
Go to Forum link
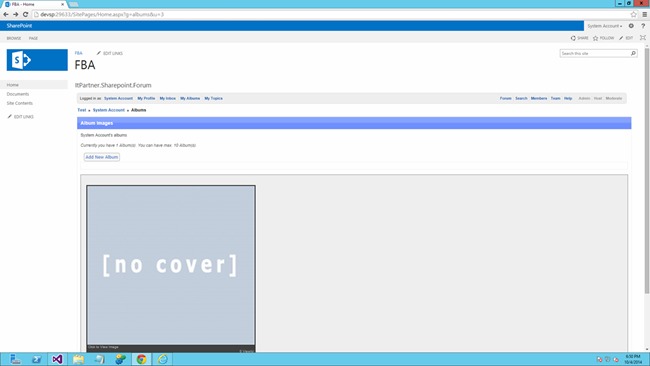505,98
